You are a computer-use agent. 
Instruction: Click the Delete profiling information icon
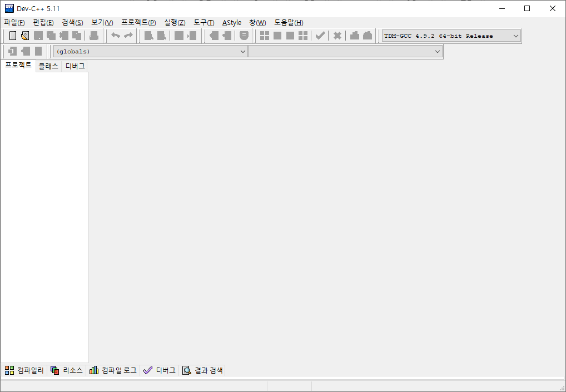368,36
